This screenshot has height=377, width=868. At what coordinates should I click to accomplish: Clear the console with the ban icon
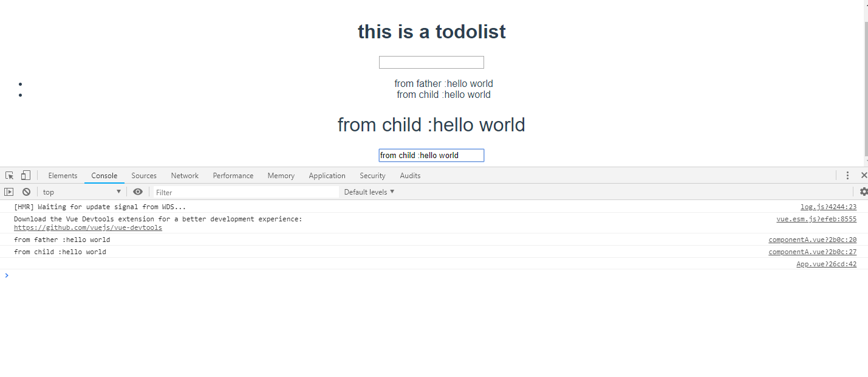(x=26, y=192)
